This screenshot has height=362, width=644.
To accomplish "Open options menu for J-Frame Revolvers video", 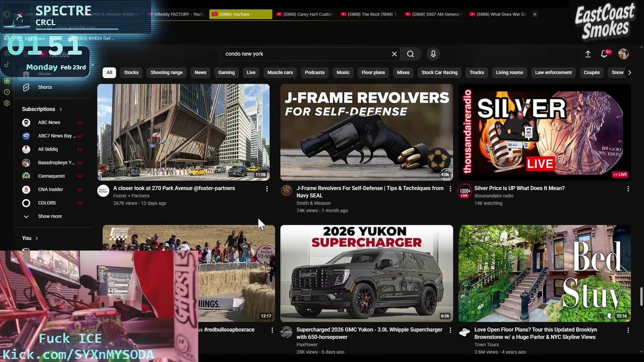I will click(x=450, y=189).
